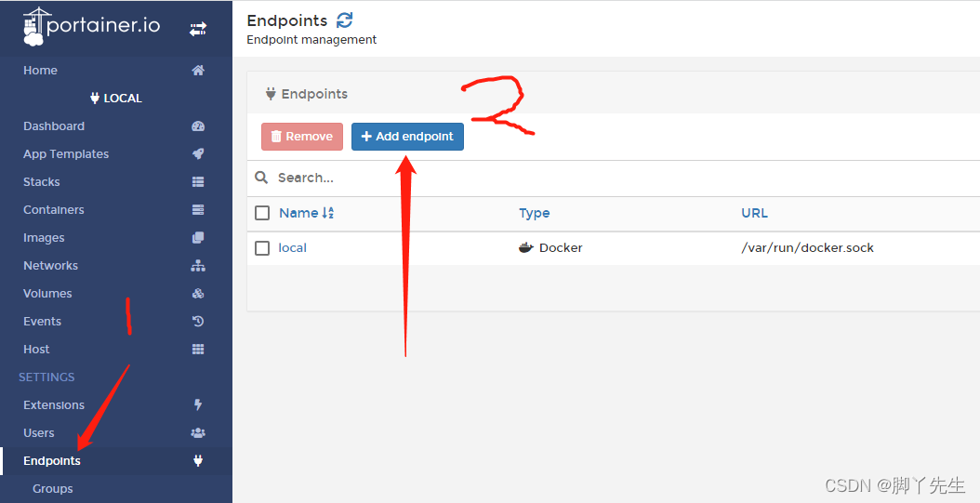Sort the table by Type column

[x=534, y=213]
